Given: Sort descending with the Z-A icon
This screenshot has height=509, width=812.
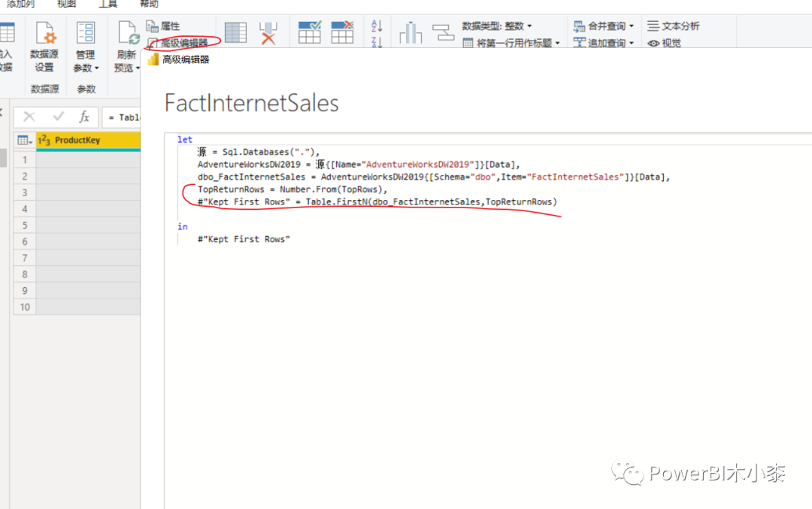Looking at the screenshot, I should [x=377, y=42].
